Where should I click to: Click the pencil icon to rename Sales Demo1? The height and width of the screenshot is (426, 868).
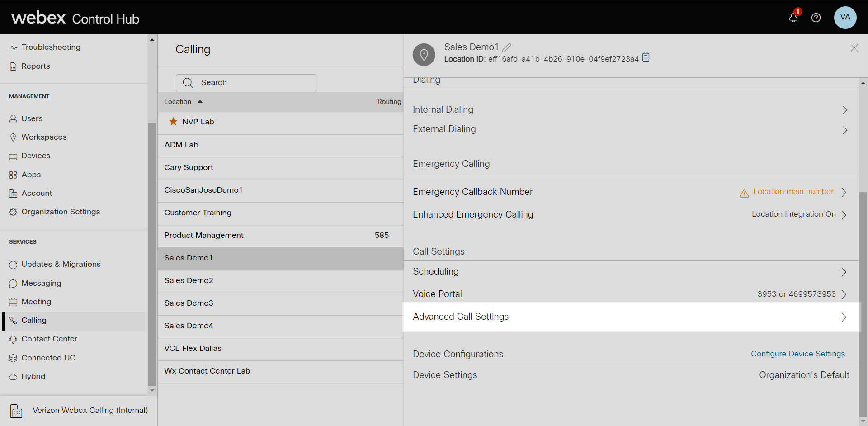(x=507, y=47)
